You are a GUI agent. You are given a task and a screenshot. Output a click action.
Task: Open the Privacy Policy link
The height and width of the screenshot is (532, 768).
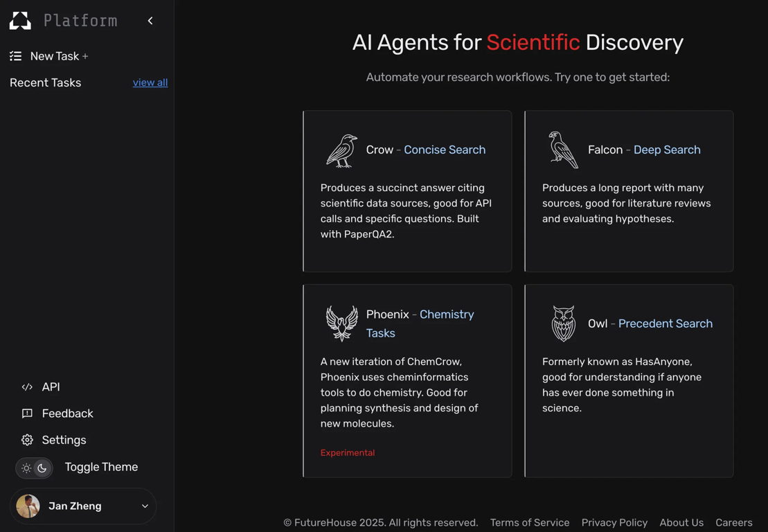pos(614,523)
